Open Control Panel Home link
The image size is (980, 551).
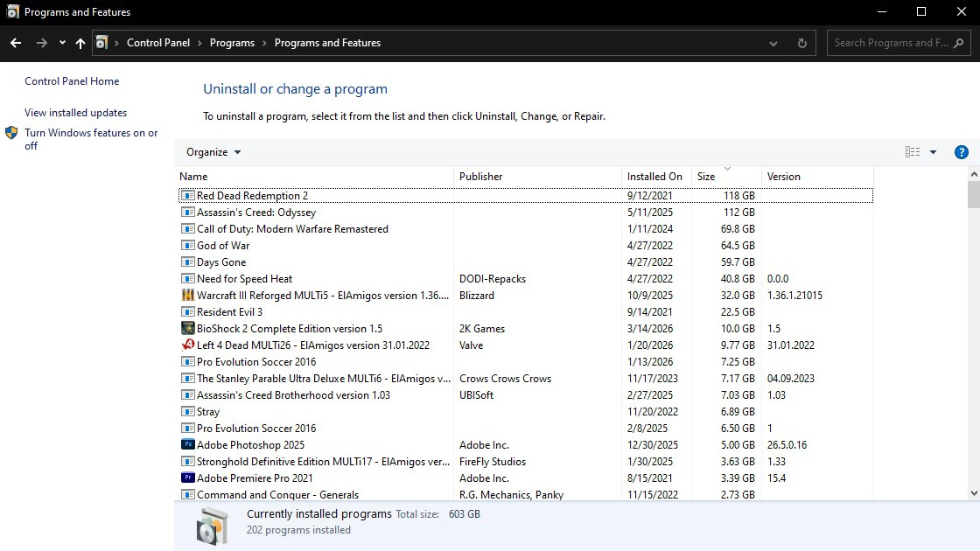coord(72,81)
